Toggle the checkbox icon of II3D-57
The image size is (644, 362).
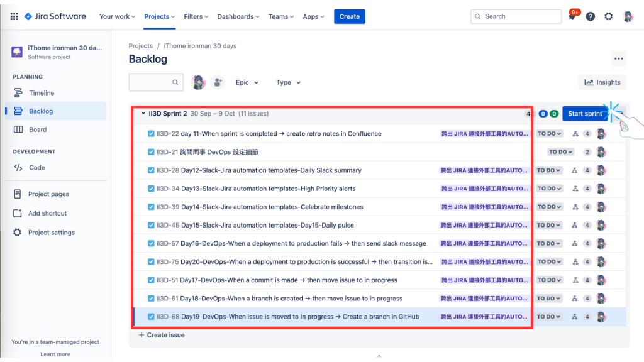(x=151, y=243)
